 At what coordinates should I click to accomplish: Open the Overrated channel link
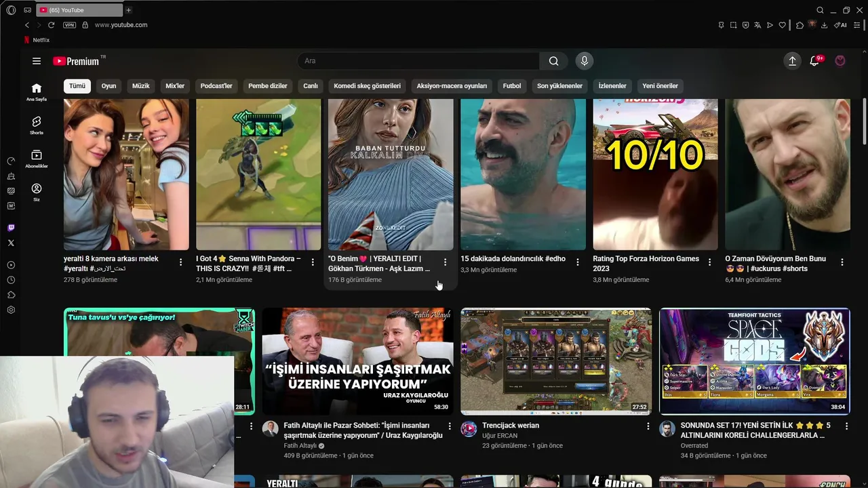tap(694, 446)
